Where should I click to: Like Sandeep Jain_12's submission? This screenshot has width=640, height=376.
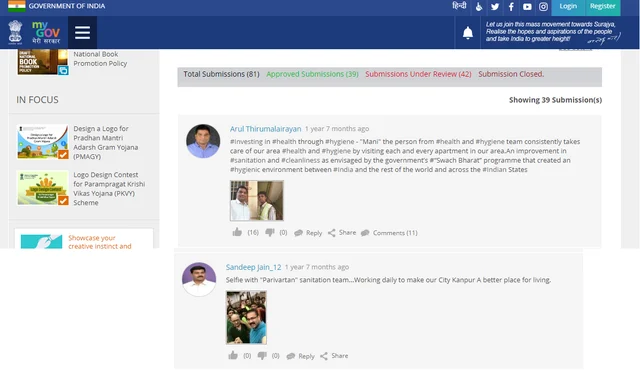click(233, 356)
